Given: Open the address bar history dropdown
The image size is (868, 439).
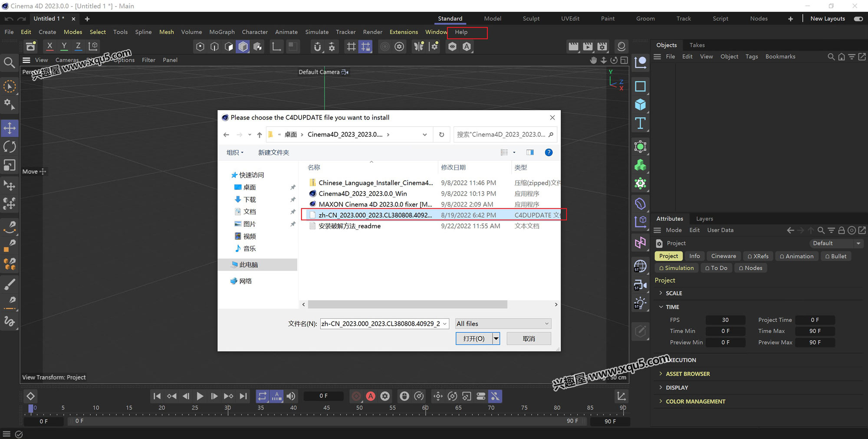Looking at the screenshot, I should pos(424,134).
